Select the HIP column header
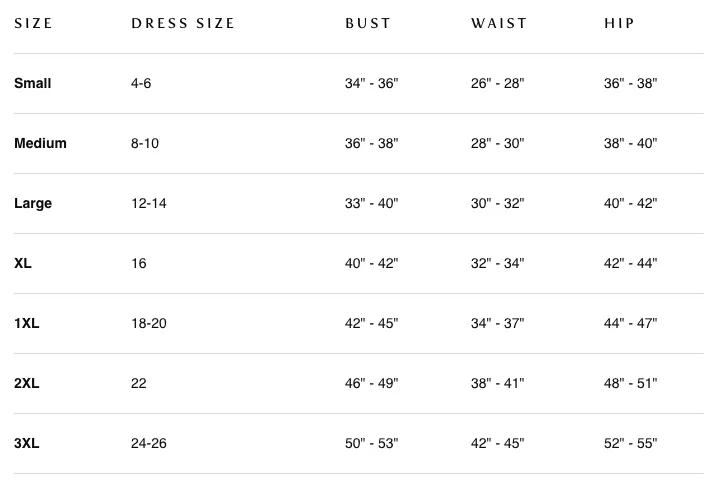This screenshot has height=488, width=713. pos(620,23)
